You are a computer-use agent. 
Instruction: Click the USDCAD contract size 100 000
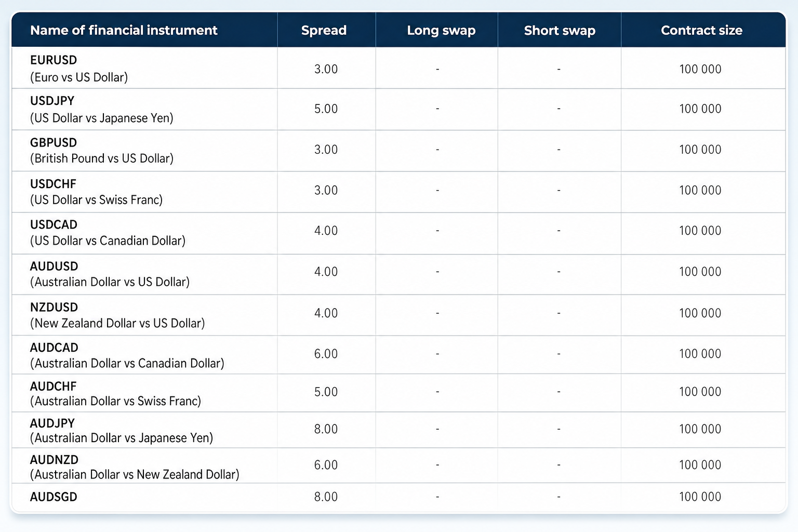700,231
